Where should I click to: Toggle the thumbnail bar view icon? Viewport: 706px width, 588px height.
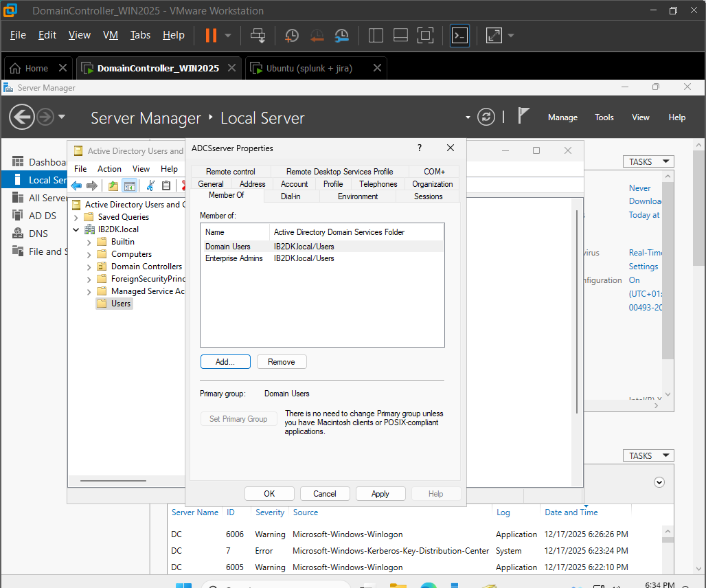[x=400, y=35]
